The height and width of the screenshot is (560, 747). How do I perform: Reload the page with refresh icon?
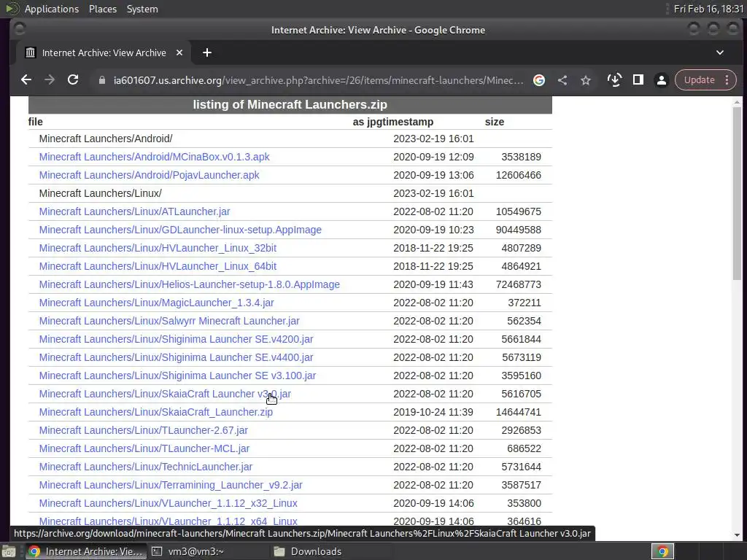(73, 80)
